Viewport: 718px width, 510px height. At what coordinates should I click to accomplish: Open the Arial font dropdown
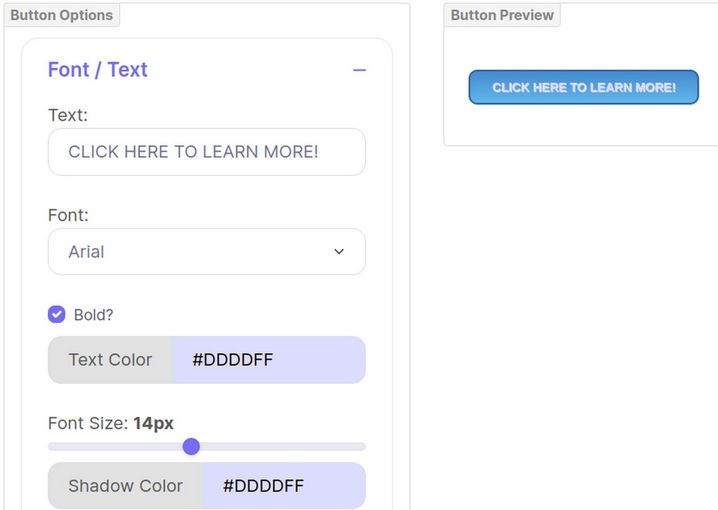click(206, 252)
